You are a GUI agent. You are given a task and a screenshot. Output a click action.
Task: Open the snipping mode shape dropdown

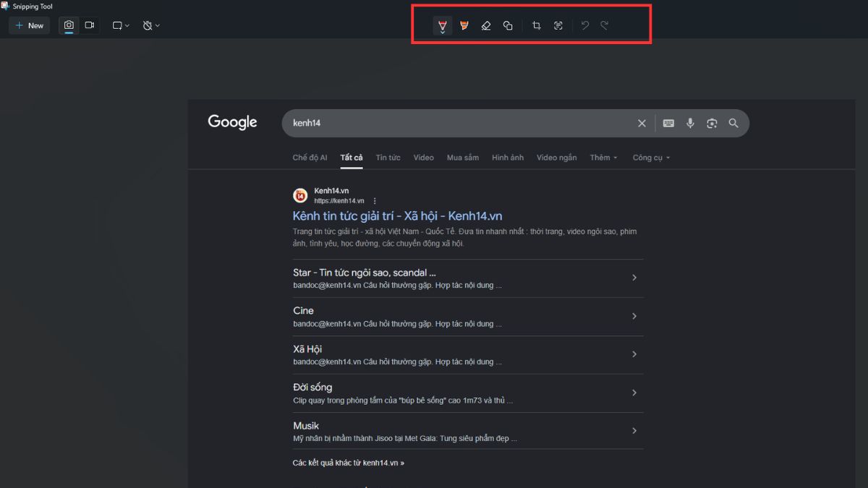121,25
